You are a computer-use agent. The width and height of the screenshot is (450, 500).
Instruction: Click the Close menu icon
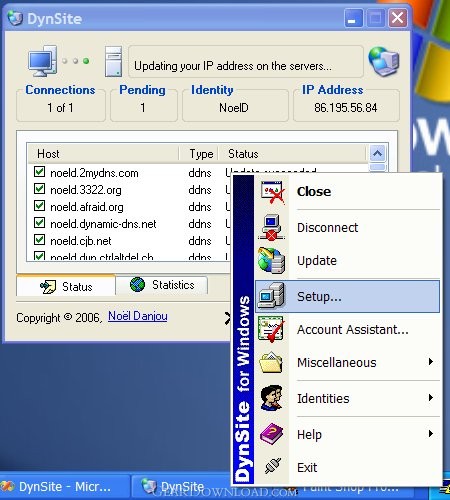click(273, 192)
